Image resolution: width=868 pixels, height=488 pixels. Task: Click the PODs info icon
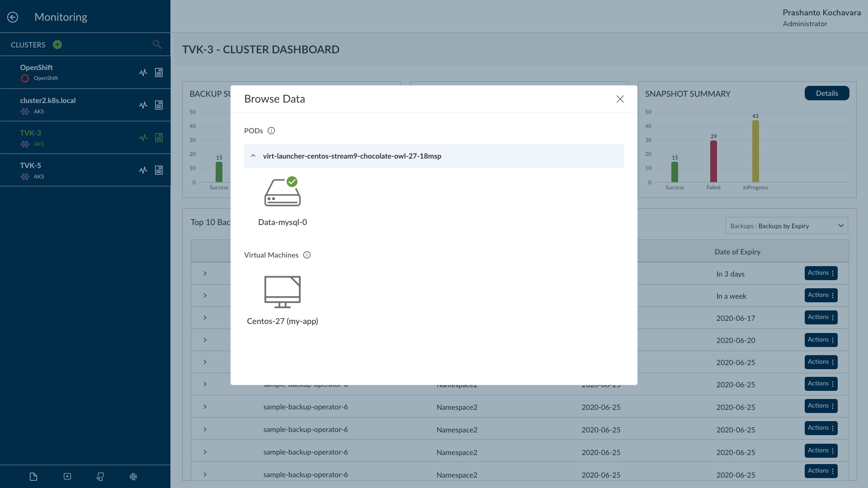[x=271, y=131]
